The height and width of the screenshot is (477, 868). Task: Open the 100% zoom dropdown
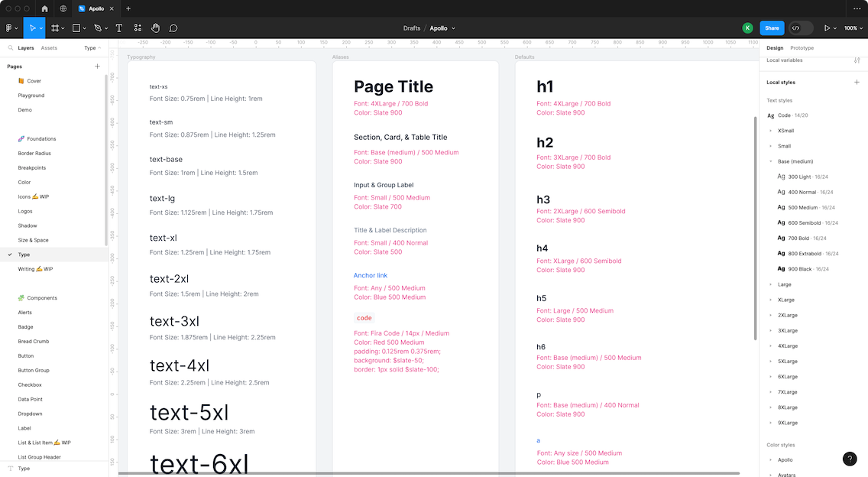851,28
